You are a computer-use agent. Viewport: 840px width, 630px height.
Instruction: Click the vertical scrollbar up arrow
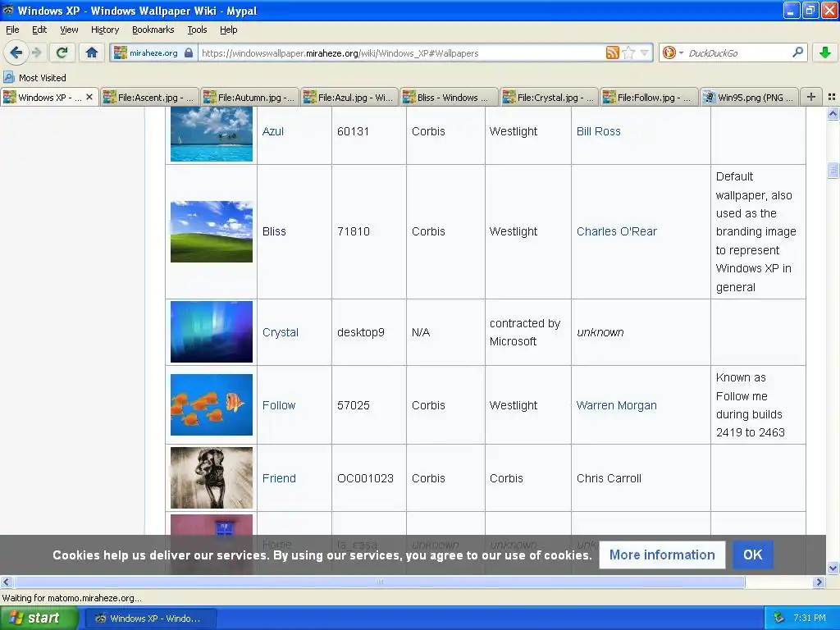pyautogui.click(x=833, y=113)
